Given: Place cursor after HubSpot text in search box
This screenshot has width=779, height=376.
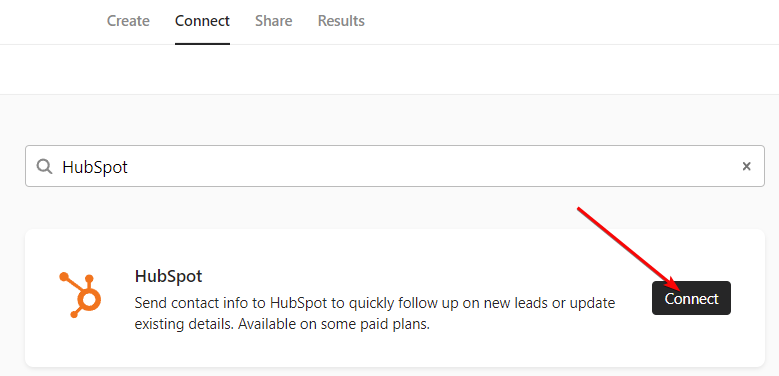Looking at the screenshot, I should [129, 167].
